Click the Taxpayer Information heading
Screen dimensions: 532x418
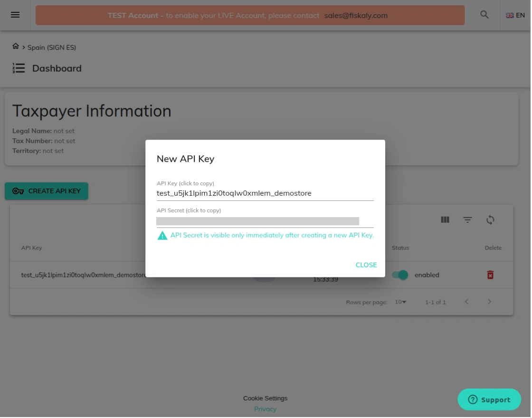point(92,111)
